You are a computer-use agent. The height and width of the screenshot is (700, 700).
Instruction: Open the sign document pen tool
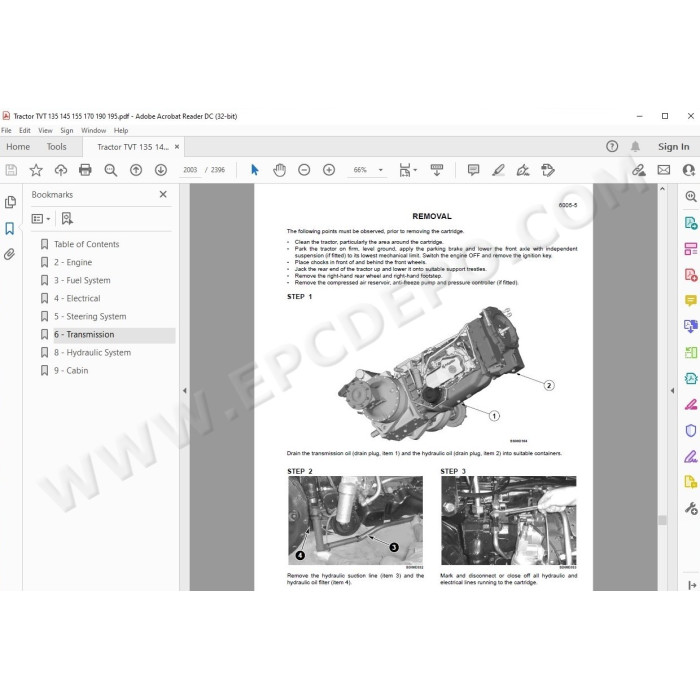click(x=523, y=170)
